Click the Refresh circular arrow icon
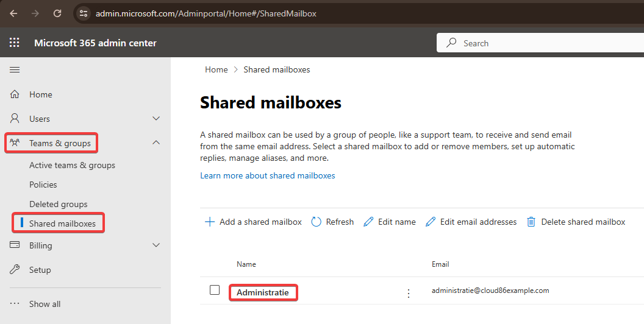Viewport: 644px width, 324px height. coord(316,222)
